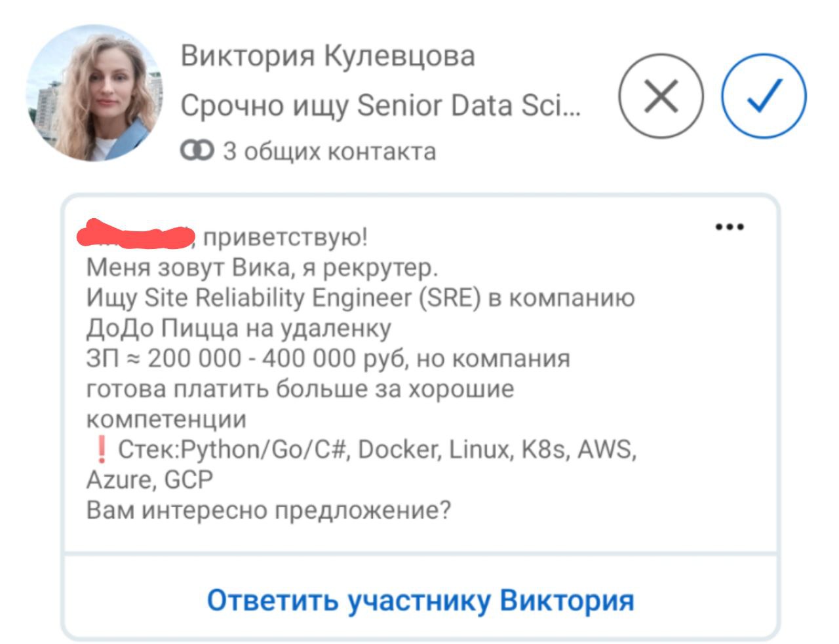Open the three-dot message options menu
The height and width of the screenshot is (644, 839).
pyautogui.click(x=730, y=227)
